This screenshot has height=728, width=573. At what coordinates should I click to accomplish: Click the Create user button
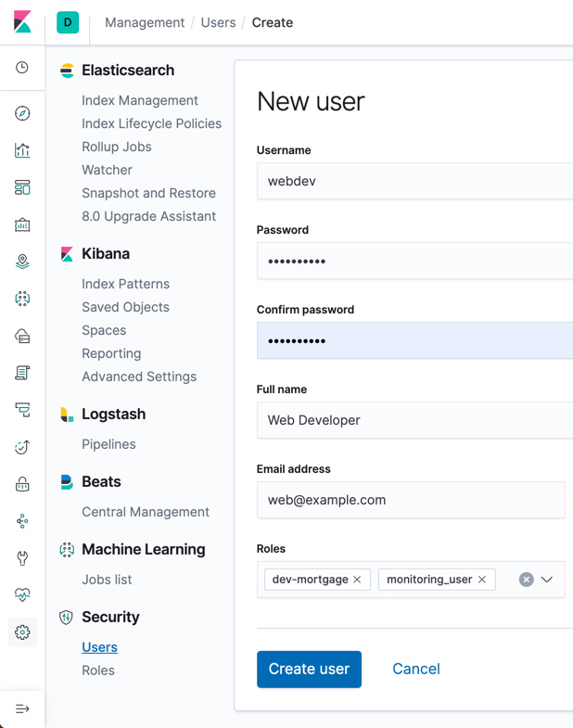click(x=309, y=669)
